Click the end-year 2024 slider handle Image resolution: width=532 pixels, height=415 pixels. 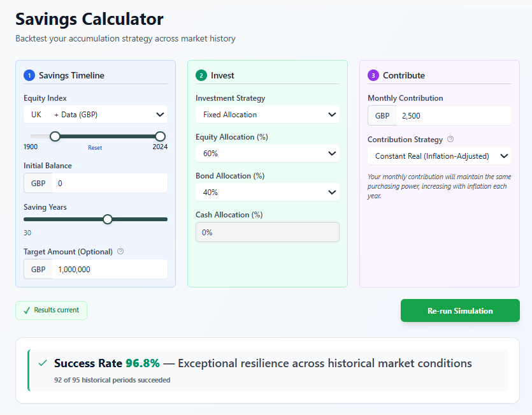click(160, 136)
